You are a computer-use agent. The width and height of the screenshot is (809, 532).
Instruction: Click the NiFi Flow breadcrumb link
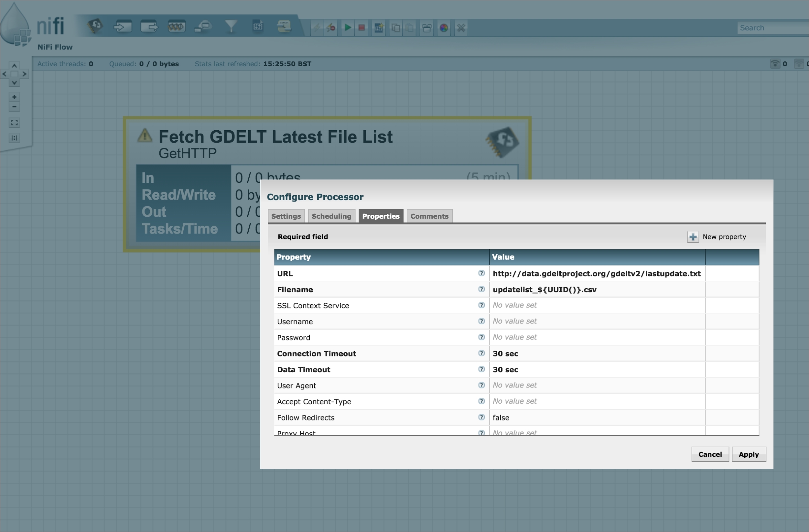(x=55, y=47)
